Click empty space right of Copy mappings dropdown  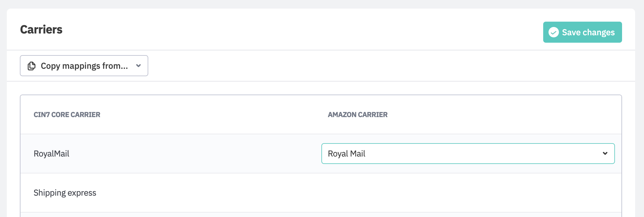tap(356, 66)
